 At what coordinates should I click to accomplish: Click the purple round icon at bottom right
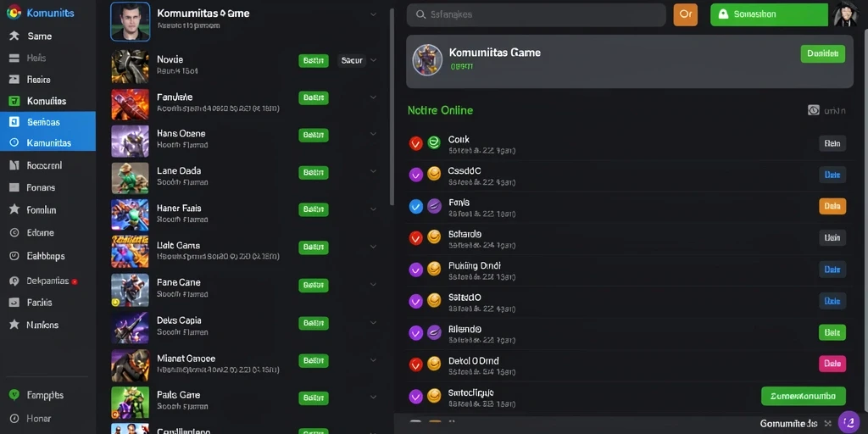(x=849, y=422)
